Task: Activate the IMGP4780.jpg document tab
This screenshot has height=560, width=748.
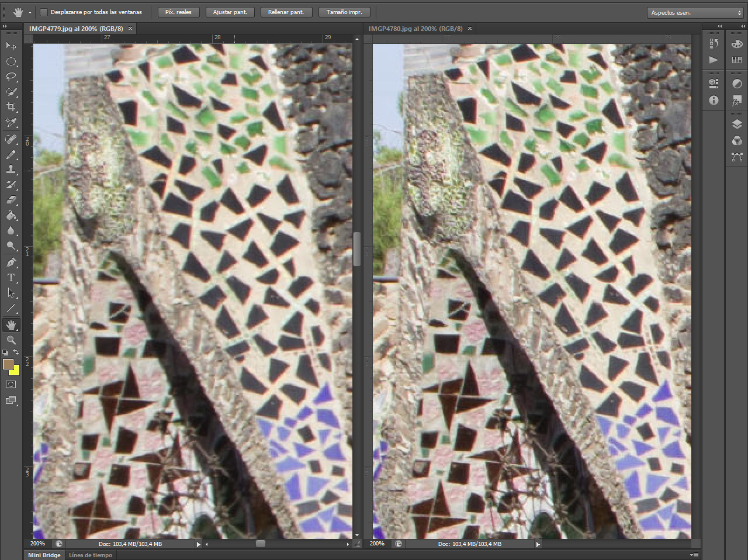Action: coord(415,29)
